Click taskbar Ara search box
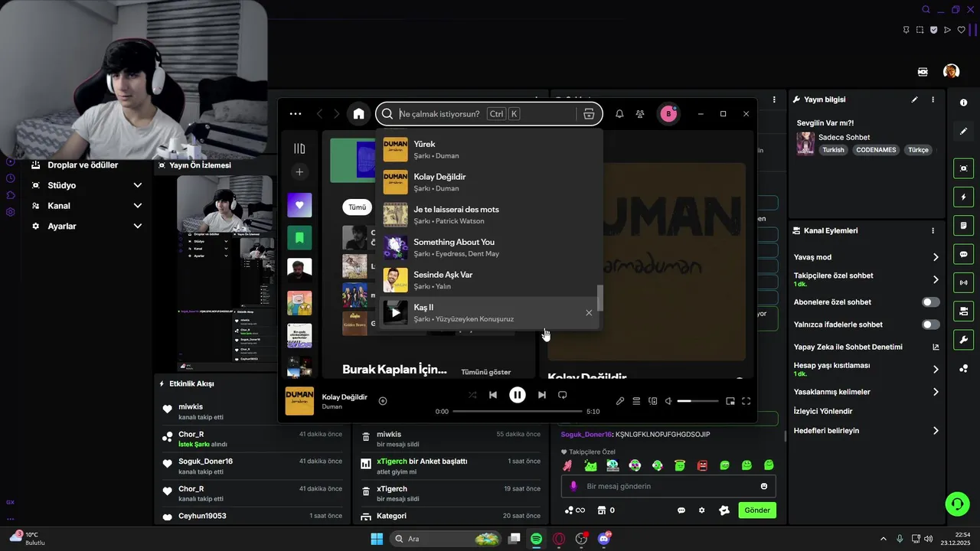Image resolution: width=980 pixels, height=551 pixels. point(446,539)
